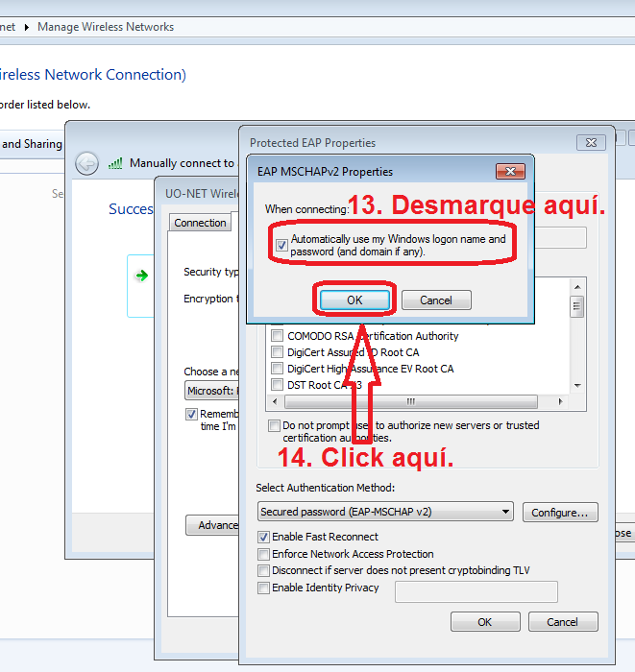Click the certificate list scroll-down arrow
Screen dimensions: 635x672
(577, 385)
